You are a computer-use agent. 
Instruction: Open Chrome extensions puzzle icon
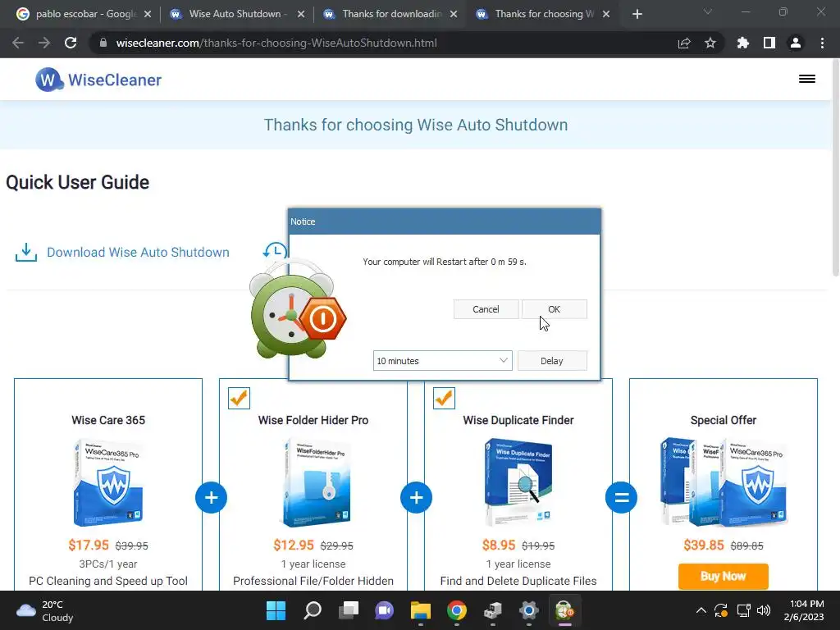point(742,43)
